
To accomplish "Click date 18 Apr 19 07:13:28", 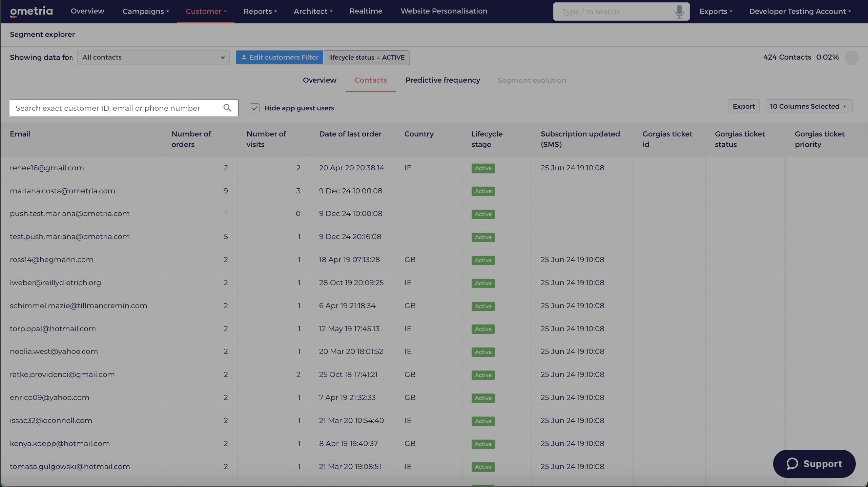I will [349, 260].
